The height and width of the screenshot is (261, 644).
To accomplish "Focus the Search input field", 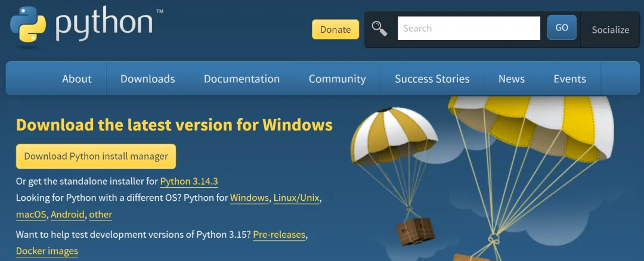I will (469, 29).
